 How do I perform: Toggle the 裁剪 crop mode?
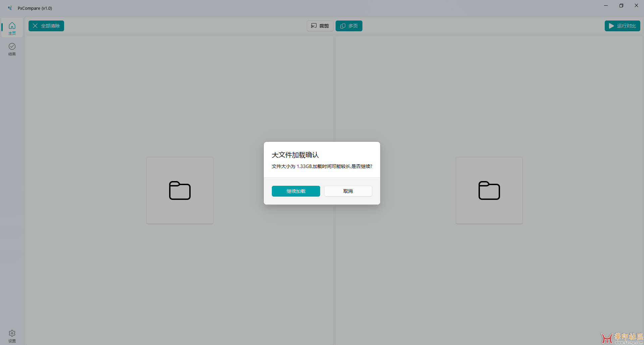coord(320,26)
